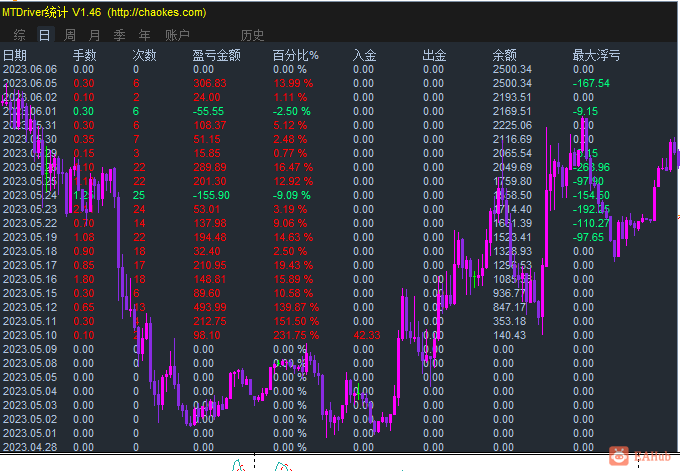This screenshot has width=680, height=471.
Task: Click the 出金 column header
Action: coord(434,55)
